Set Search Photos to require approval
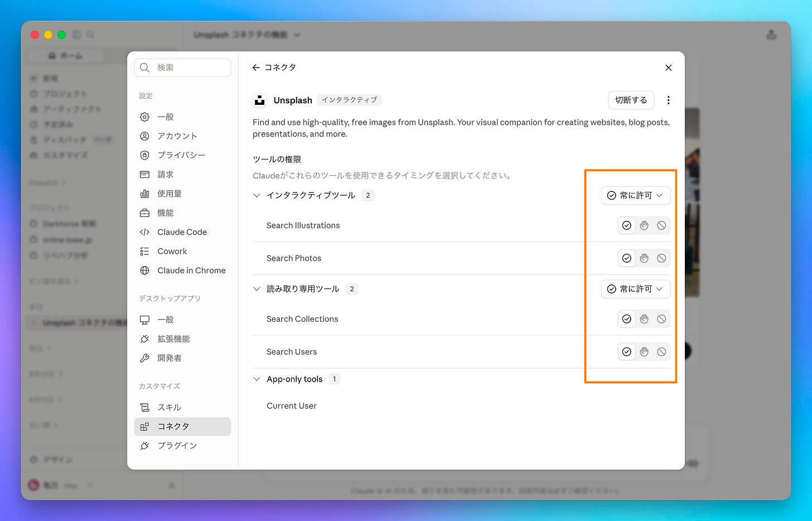812x521 pixels. pos(644,258)
